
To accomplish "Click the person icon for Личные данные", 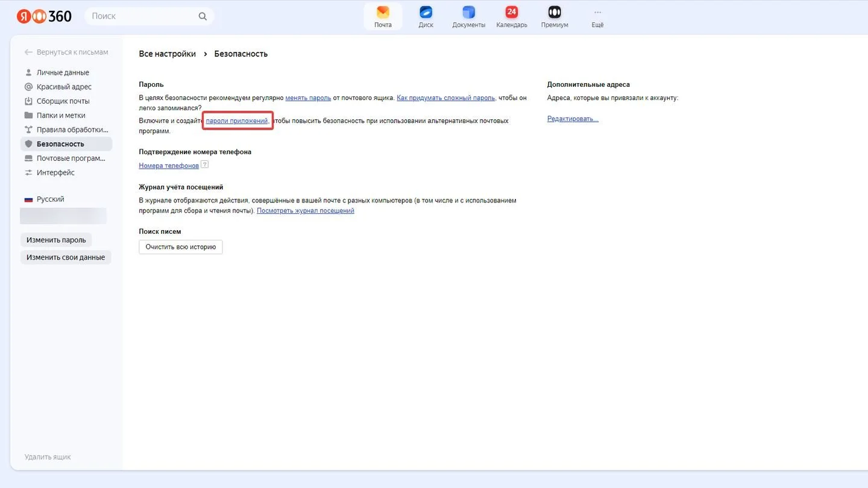I will tap(28, 72).
